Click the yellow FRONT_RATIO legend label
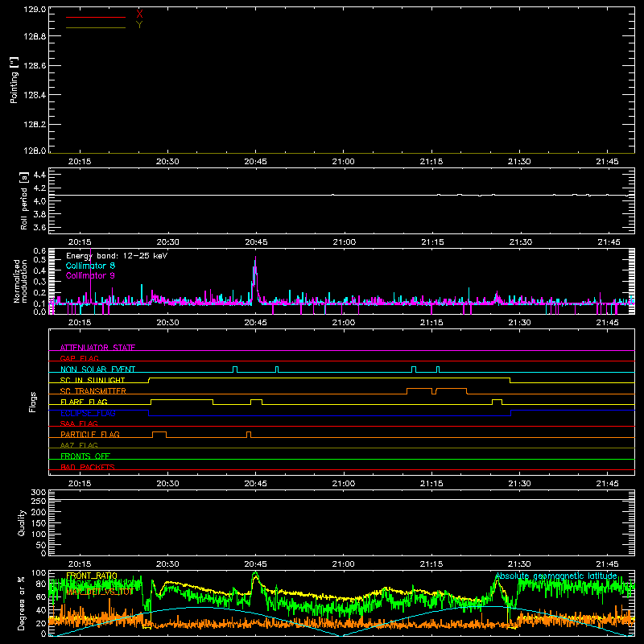Viewport: 644px width, 644px height. pos(92,576)
